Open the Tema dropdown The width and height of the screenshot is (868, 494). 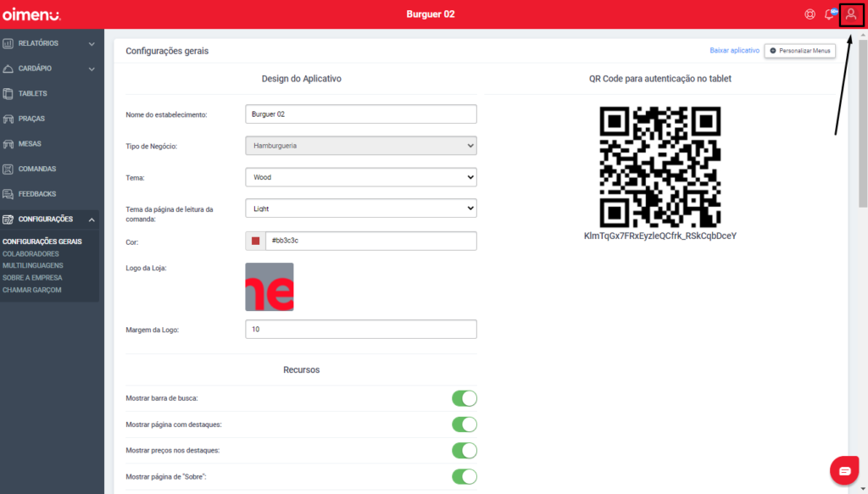click(x=361, y=178)
